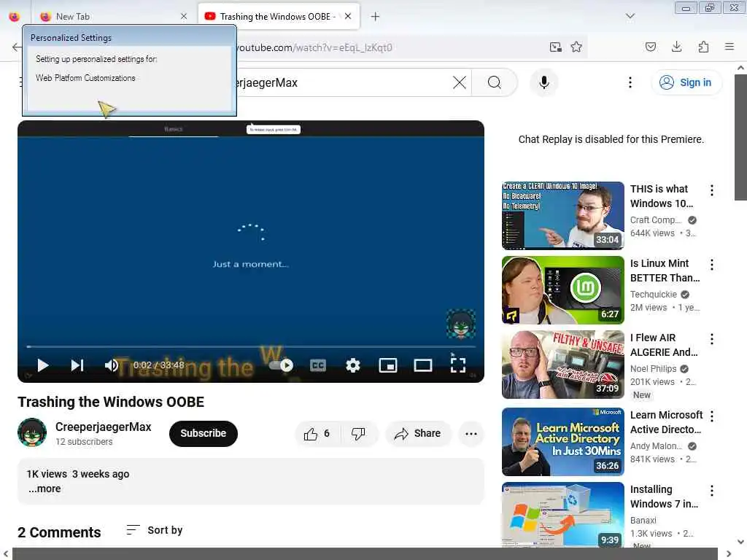This screenshot has height=560, width=747.
Task: Open more actions menu beside Share
Action: [471, 434]
